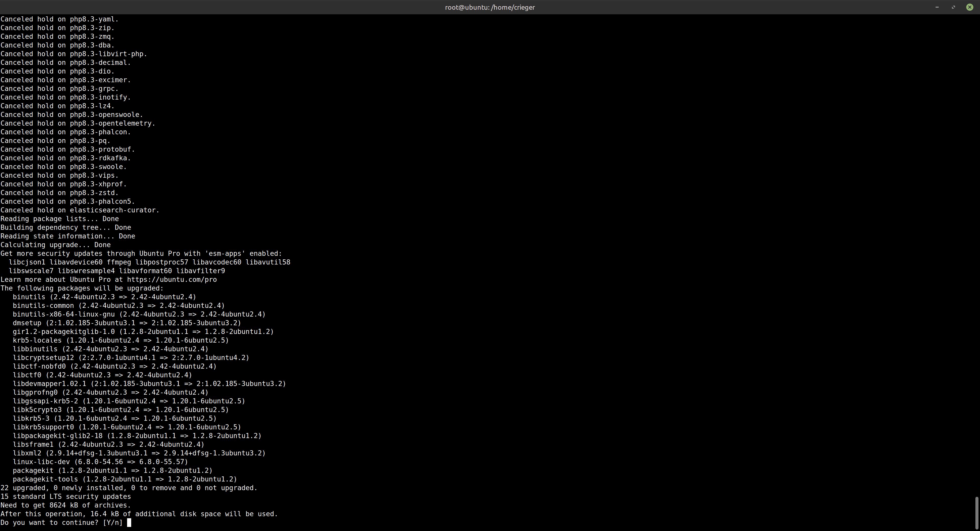This screenshot has height=531, width=980.
Task: Click the 'libxml2' package line
Action: click(x=139, y=453)
